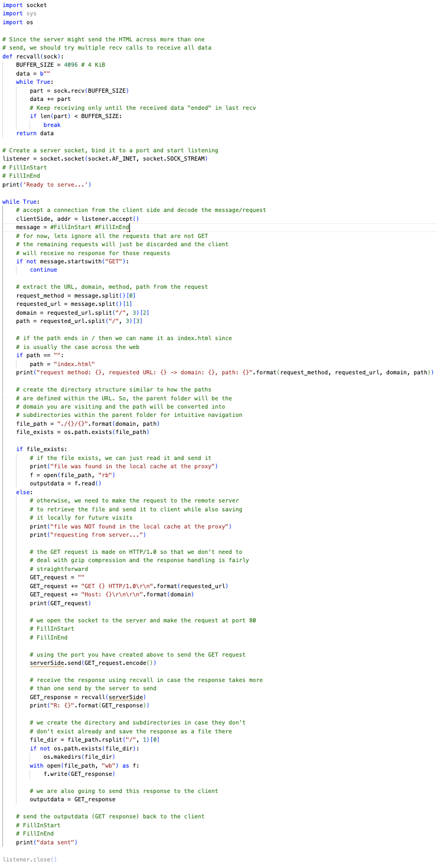Click the print("data sent") line
The width and height of the screenshot is (437, 868).
[47, 841]
